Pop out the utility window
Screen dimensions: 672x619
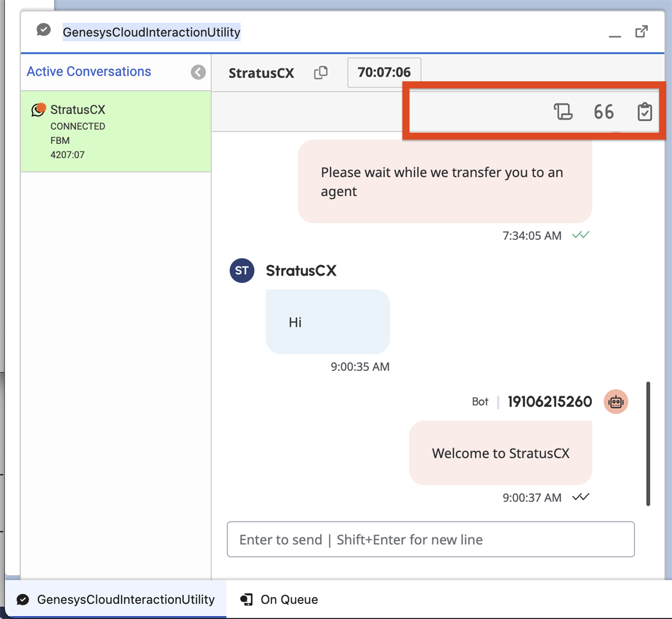coord(642,31)
